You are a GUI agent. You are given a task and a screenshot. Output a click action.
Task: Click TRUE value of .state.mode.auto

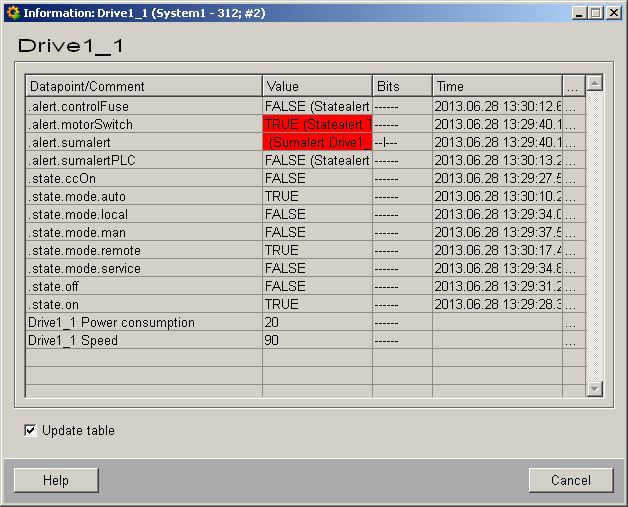(x=318, y=196)
